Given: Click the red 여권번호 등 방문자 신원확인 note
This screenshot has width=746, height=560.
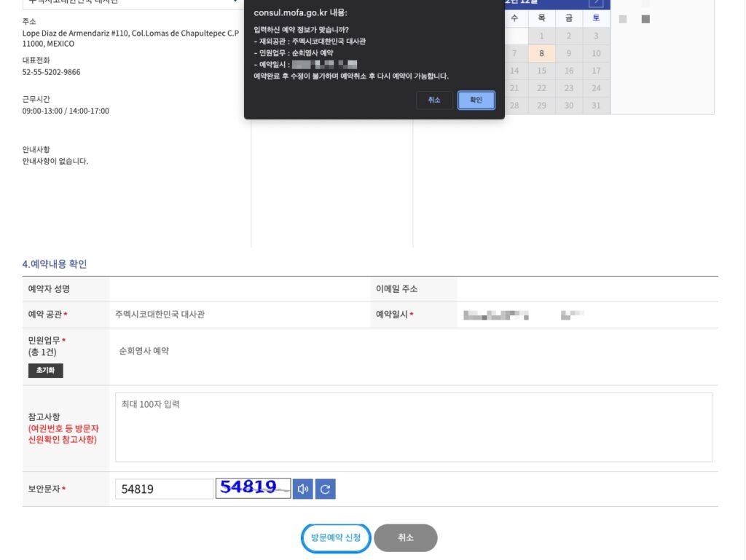Looking at the screenshot, I should pyautogui.click(x=63, y=433).
